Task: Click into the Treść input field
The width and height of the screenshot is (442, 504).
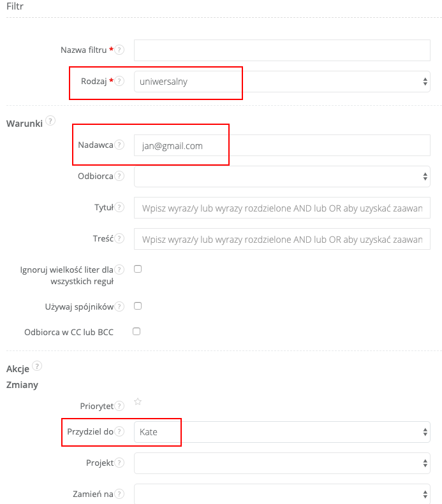Action: coord(282,239)
